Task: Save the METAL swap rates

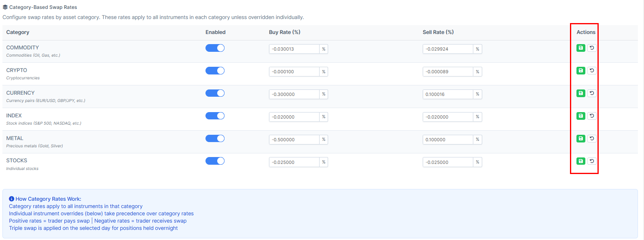Action: click(580, 138)
